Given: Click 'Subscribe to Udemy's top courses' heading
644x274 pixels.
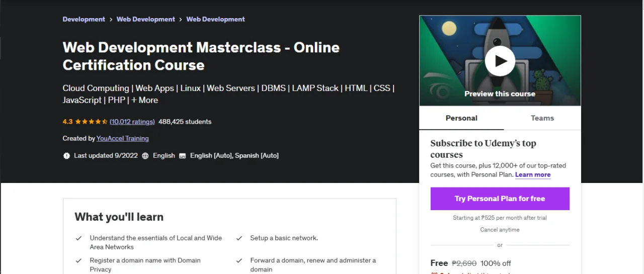Looking at the screenshot, I should tap(483, 149).
